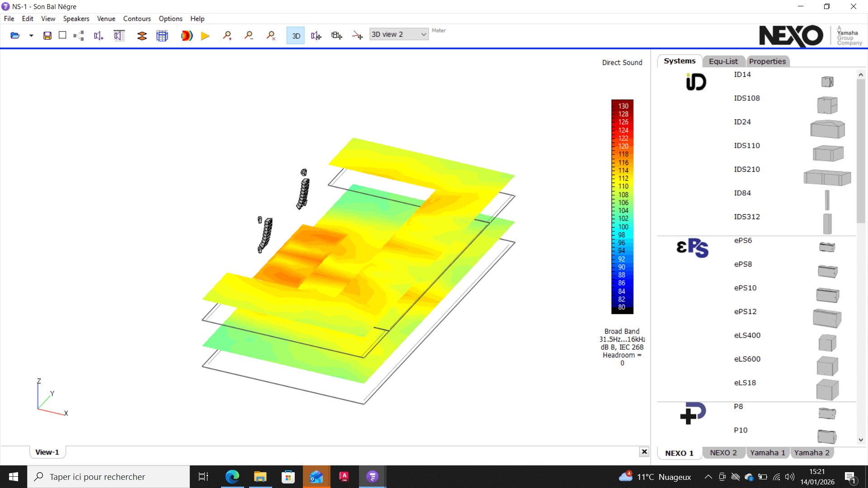This screenshot has height=488, width=868.
Task: Select the ePS12 speaker thumbnail
Action: click(x=827, y=318)
